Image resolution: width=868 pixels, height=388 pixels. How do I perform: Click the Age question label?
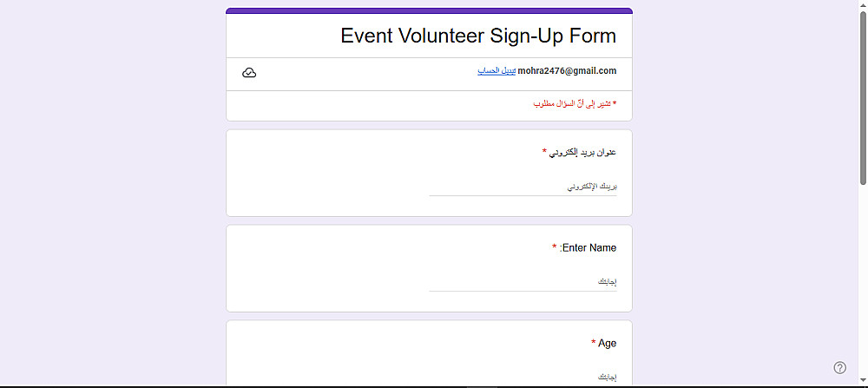608,344
